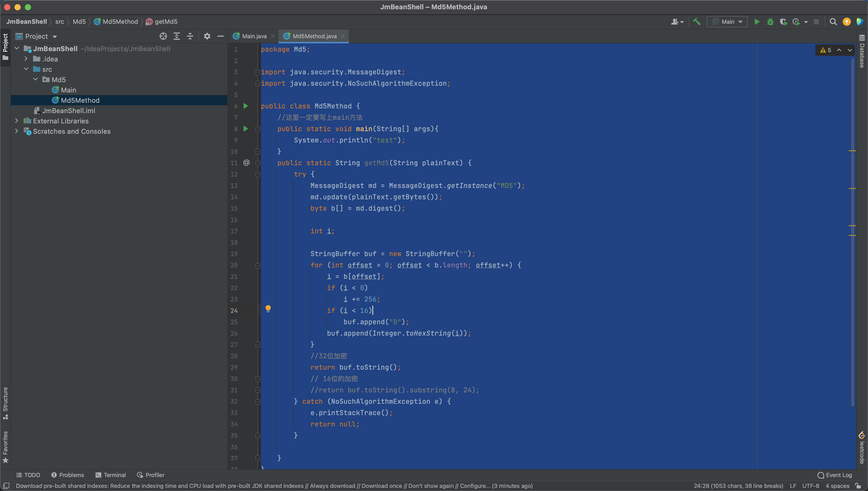Change UTF-8 file encoding
Viewport: 868px width, 491px height.
pyautogui.click(x=811, y=486)
